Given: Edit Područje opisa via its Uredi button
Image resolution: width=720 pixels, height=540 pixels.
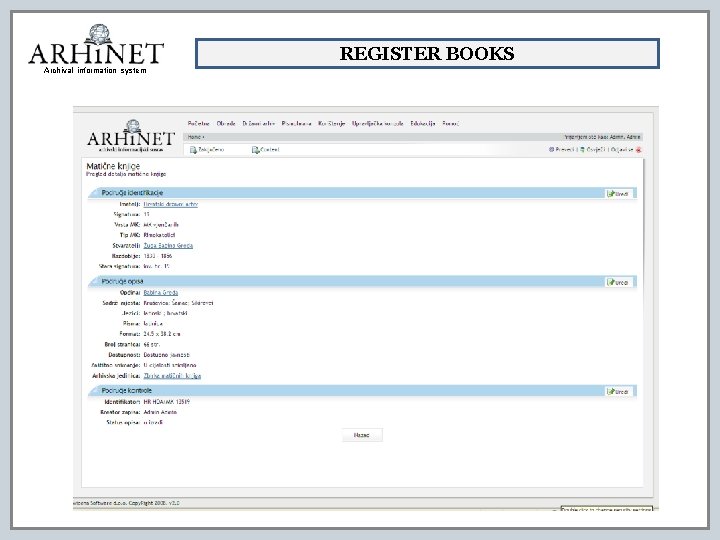Looking at the screenshot, I should click(x=618, y=282).
